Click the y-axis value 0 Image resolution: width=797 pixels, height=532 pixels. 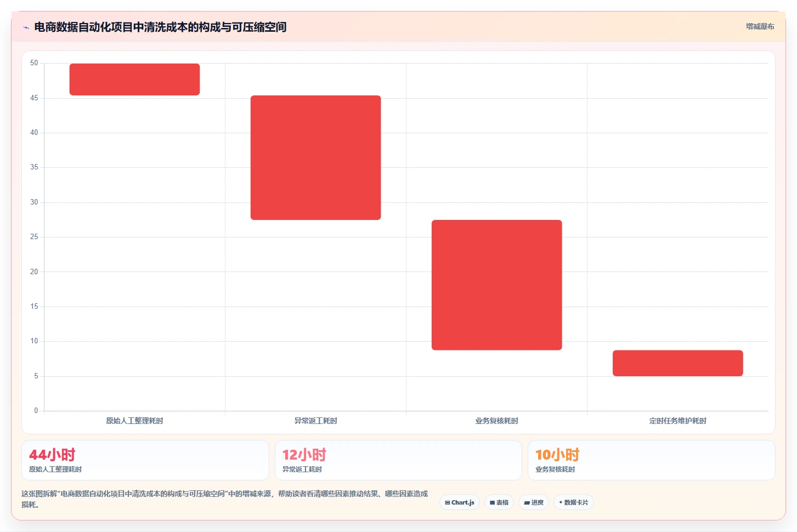pyautogui.click(x=36, y=411)
